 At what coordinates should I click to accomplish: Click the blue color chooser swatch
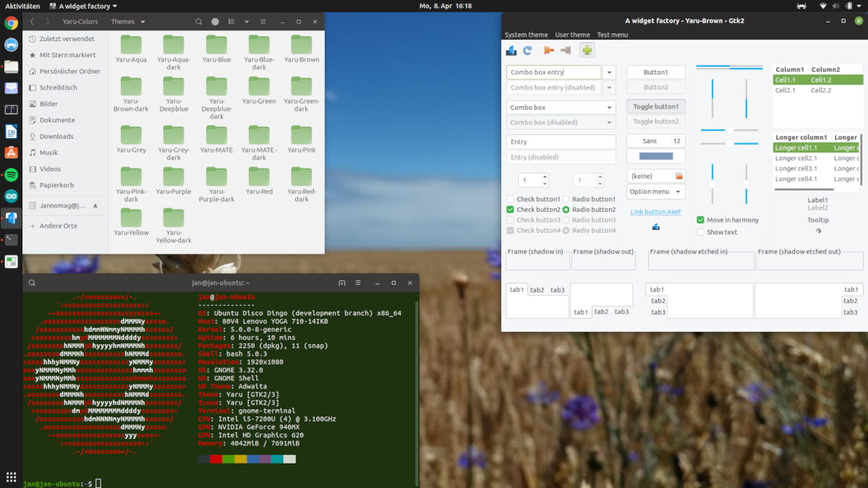[655, 156]
